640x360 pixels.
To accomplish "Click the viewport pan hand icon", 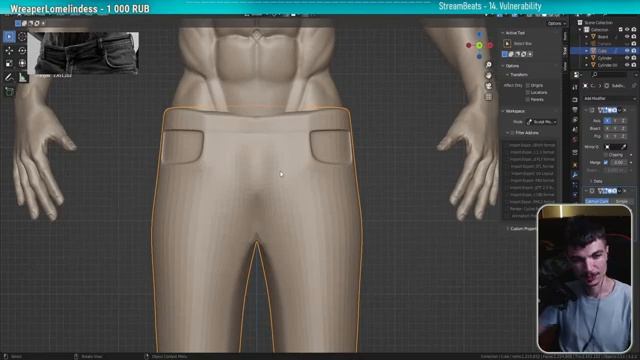I will 489,76.
